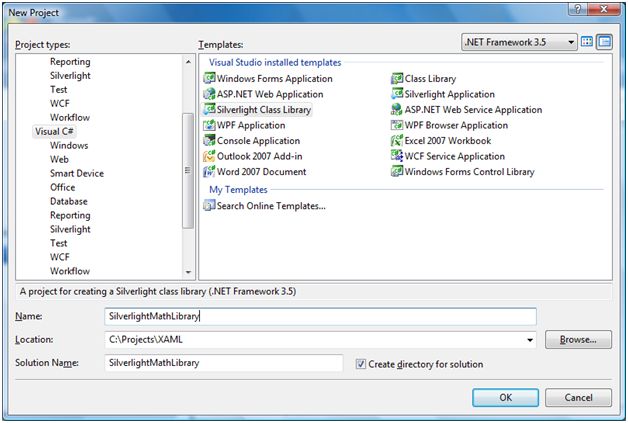Select Database project type
The width and height of the screenshot is (628, 423).
(x=68, y=201)
